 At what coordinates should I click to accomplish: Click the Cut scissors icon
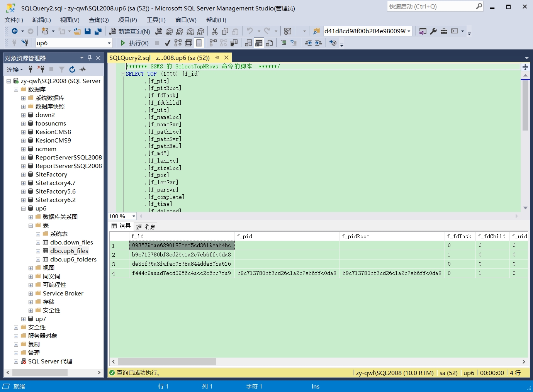coord(215,31)
